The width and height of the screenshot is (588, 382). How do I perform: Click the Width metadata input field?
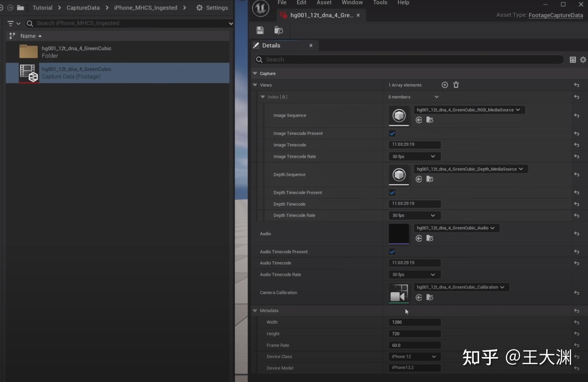[x=414, y=322]
